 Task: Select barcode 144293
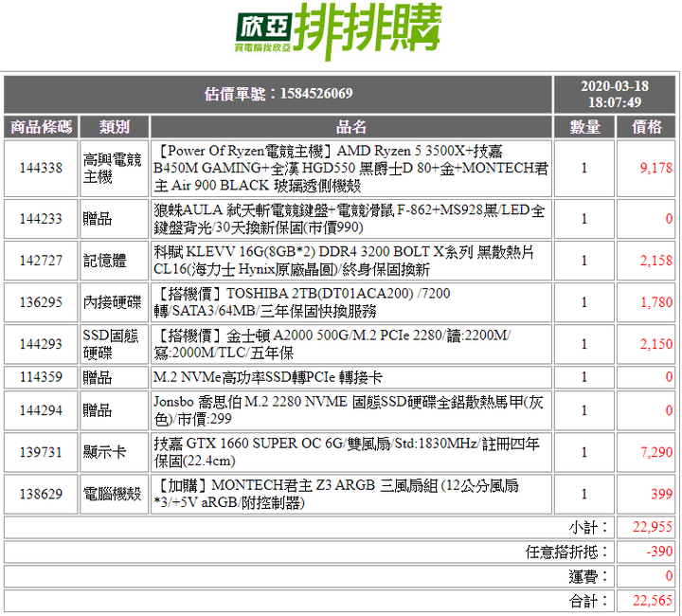coord(42,344)
